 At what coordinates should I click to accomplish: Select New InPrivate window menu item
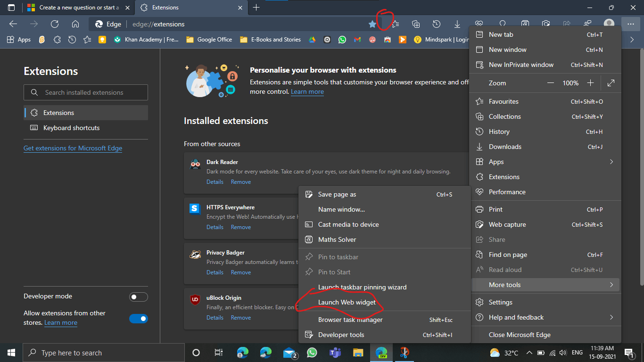[545, 65]
